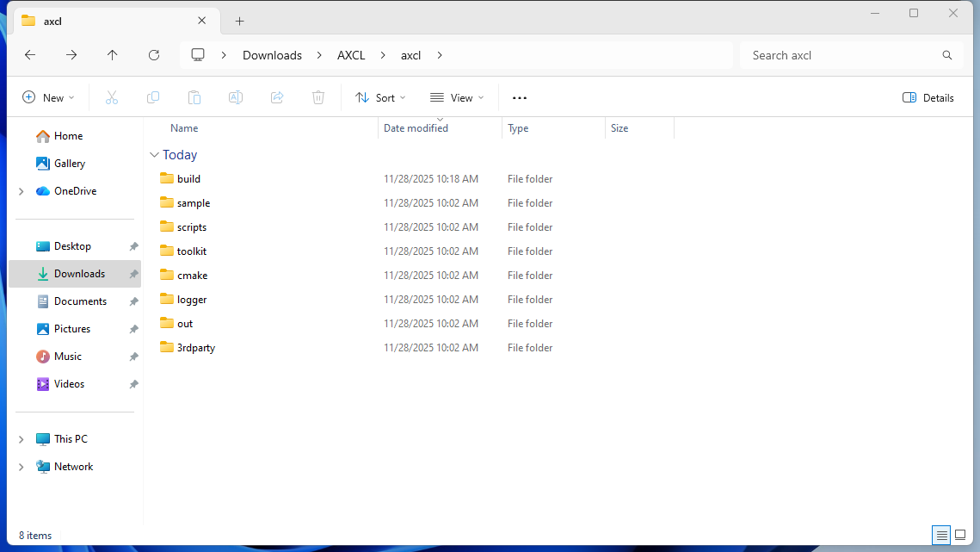Navigate to AXCL in breadcrumb path
Screen dimensions: 980x552
351,55
